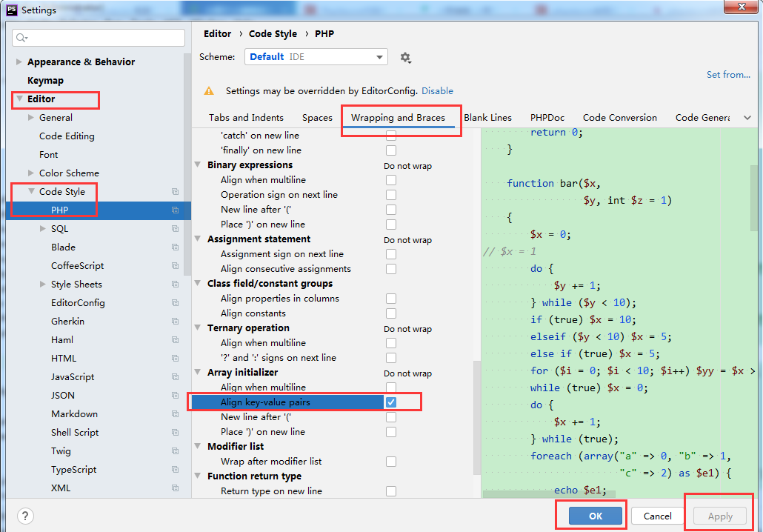This screenshot has width=763, height=532.
Task: Click the copy icon beside Gherkin
Action: 175,322
